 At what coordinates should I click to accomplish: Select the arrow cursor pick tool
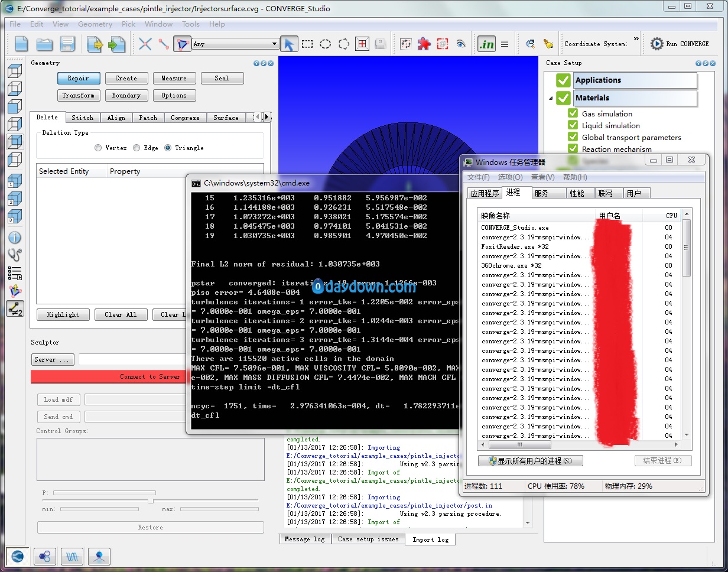tap(289, 44)
